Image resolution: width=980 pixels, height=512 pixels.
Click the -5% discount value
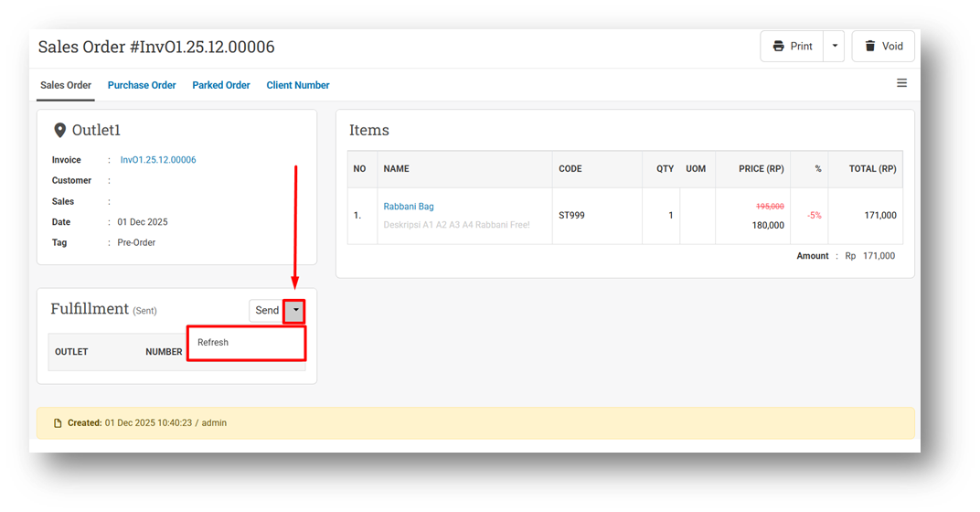[x=815, y=215]
